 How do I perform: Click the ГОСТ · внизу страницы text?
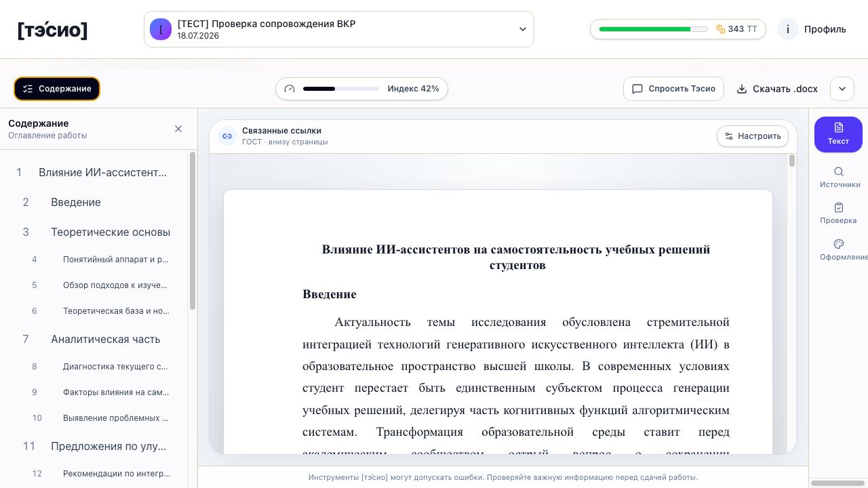(285, 142)
